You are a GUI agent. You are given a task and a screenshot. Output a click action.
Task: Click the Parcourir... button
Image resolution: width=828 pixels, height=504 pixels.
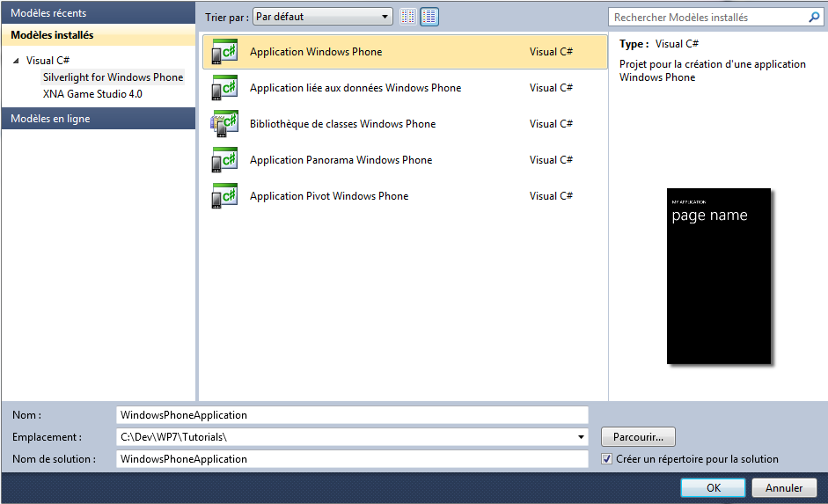[x=638, y=437]
